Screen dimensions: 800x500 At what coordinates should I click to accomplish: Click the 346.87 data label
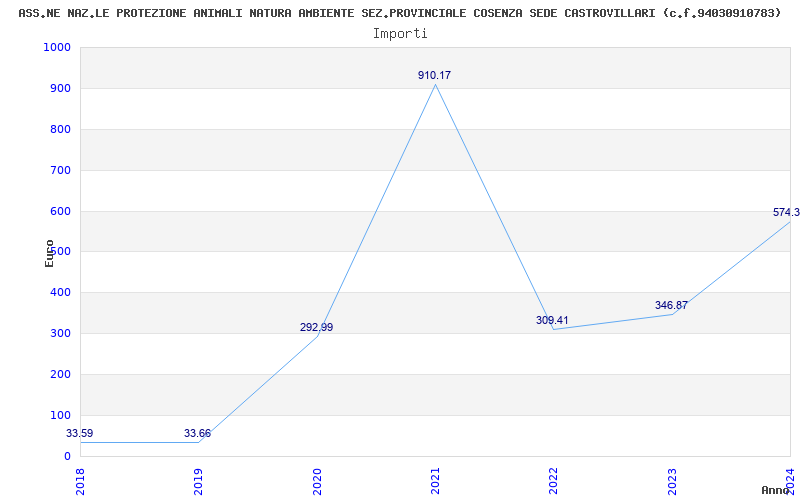pos(671,306)
